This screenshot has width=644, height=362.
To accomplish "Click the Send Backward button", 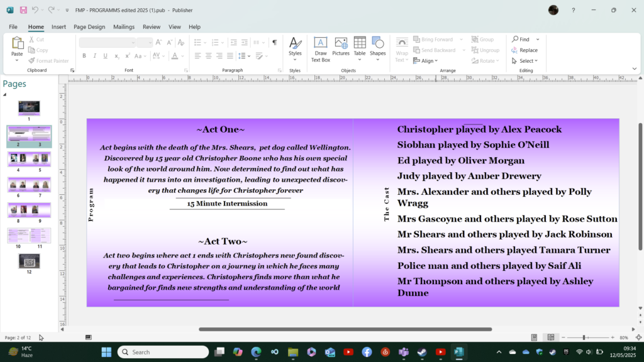I will click(x=435, y=50).
